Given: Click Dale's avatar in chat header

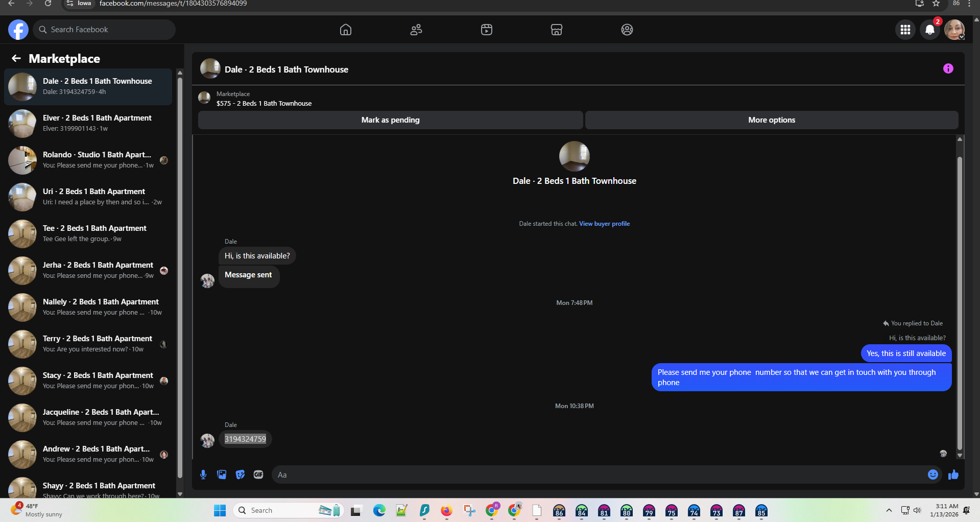Looking at the screenshot, I should pyautogui.click(x=210, y=68).
